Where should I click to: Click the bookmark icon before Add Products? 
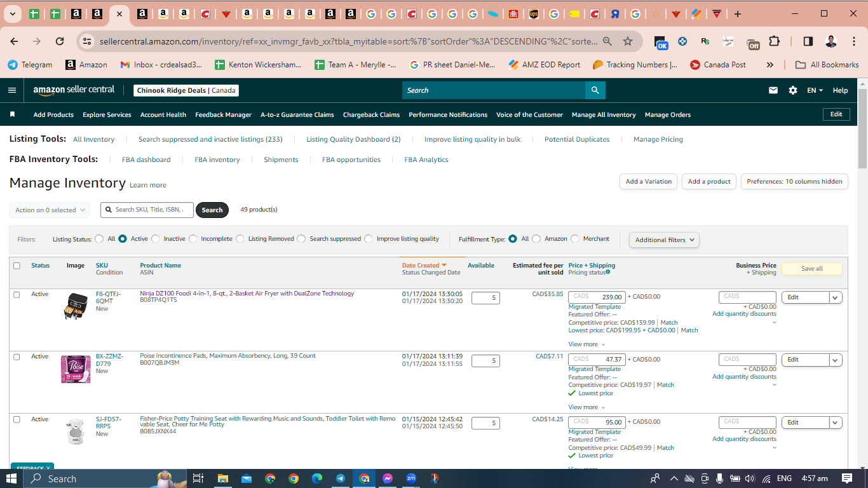point(12,114)
